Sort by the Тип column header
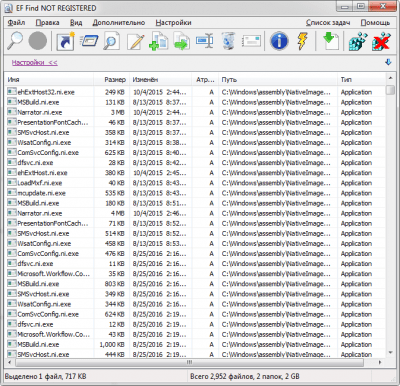400x386 pixels. click(x=361, y=80)
